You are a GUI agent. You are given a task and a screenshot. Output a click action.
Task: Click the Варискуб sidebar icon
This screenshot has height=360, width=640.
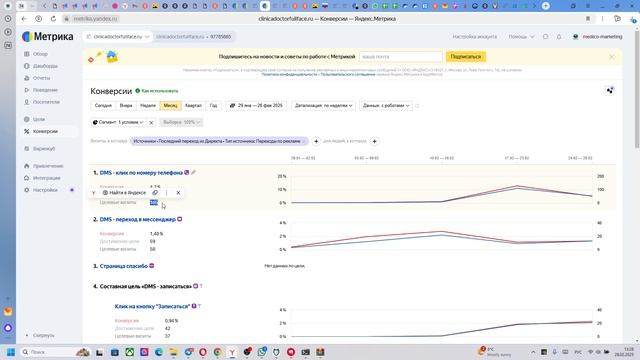27,149
